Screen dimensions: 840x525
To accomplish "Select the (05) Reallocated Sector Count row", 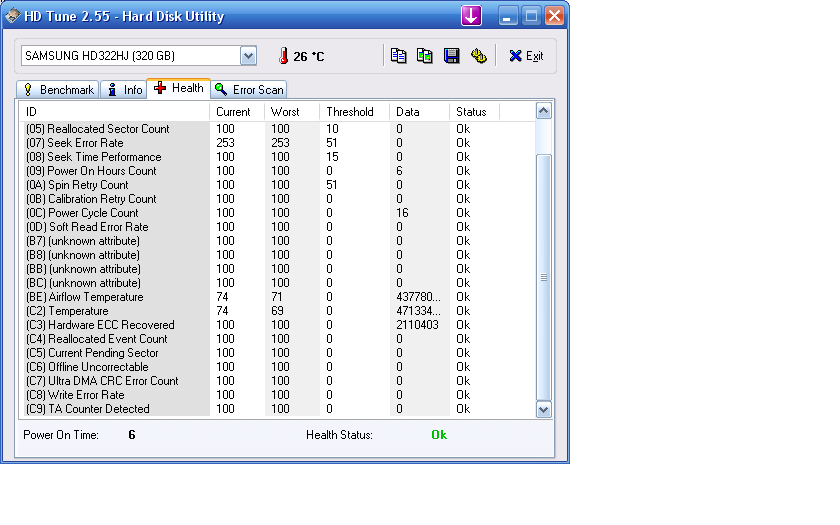I will [x=278, y=129].
